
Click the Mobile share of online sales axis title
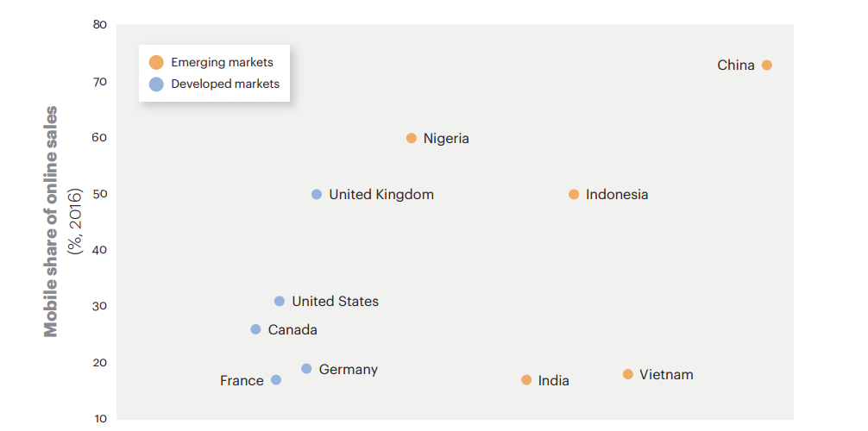coord(51,222)
